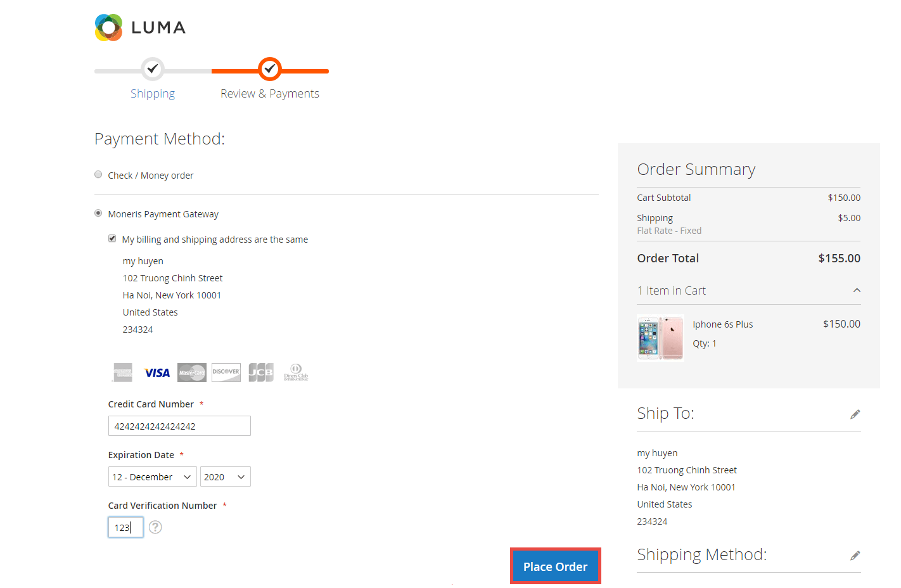Select Check / Money order payment option

pos(98,175)
